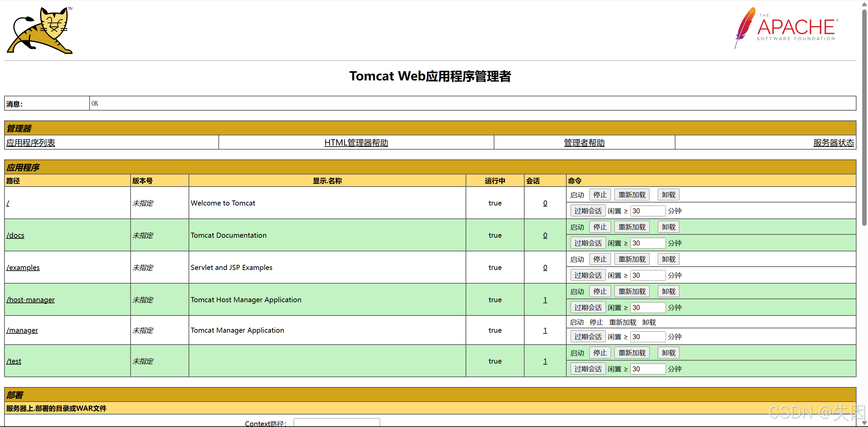Open the root / application path link
Image resolution: width=868 pixels, height=427 pixels.
pos(8,203)
